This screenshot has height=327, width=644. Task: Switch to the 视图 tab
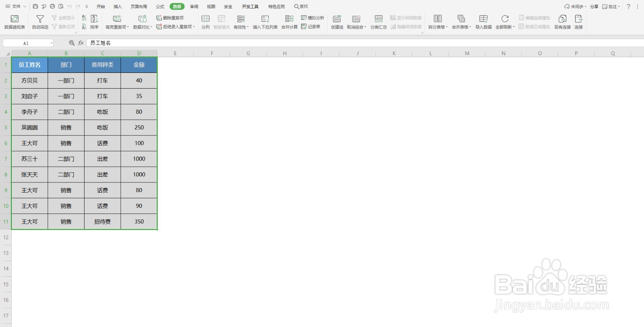point(211,6)
